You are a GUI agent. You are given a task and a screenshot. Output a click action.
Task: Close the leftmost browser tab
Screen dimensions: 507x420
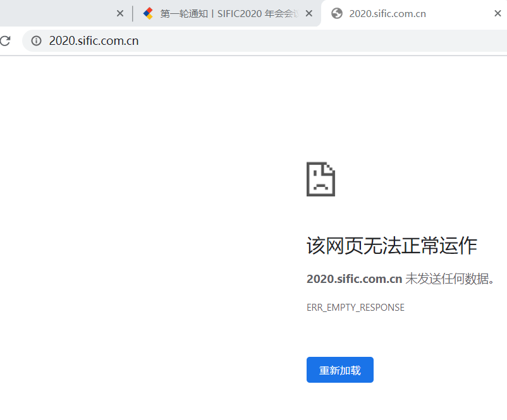pos(119,13)
